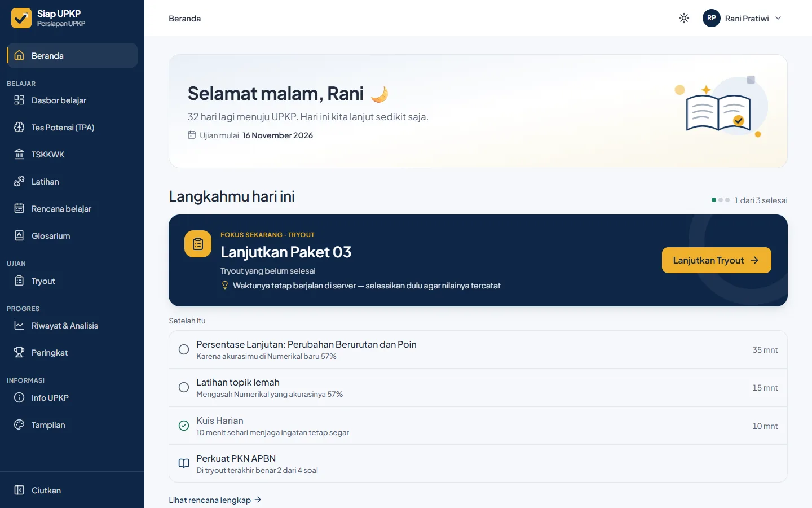The width and height of the screenshot is (812, 508).
Task: Click the Ciutkan collapse panel icon
Action: coord(19,490)
